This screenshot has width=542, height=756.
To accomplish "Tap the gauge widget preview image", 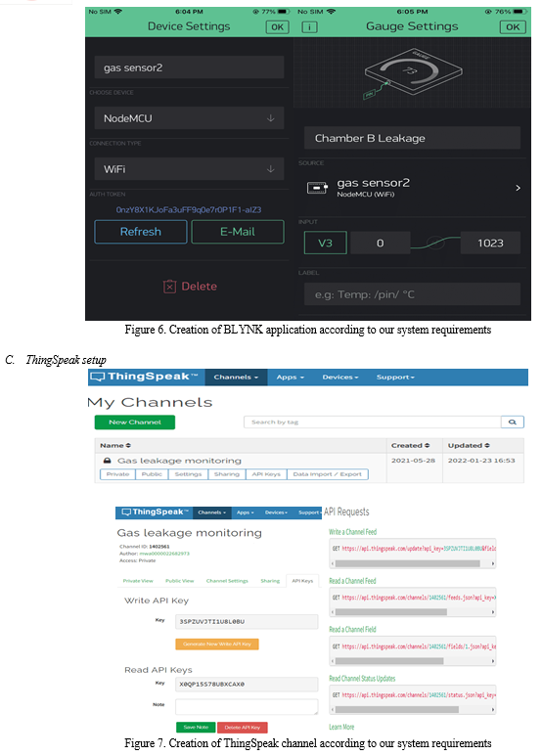I will [x=411, y=72].
